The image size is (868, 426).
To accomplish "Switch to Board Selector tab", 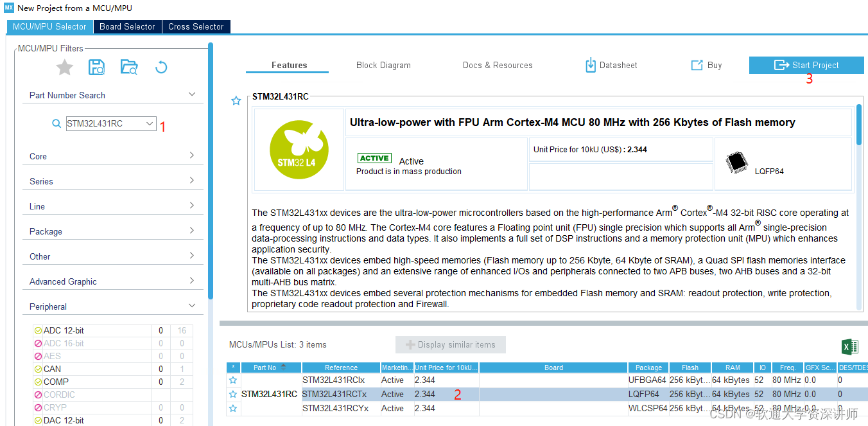I will [x=127, y=26].
